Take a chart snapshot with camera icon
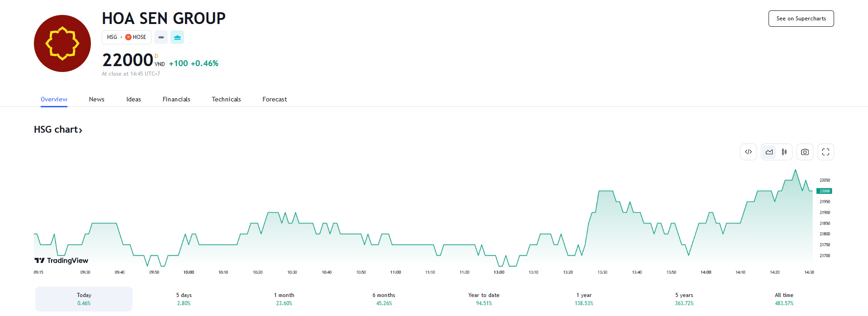This screenshot has width=868, height=316. pyautogui.click(x=805, y=152)
